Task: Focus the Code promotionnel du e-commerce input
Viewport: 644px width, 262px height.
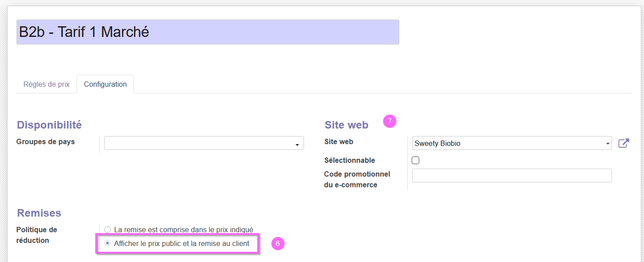Action: point(512,175)
